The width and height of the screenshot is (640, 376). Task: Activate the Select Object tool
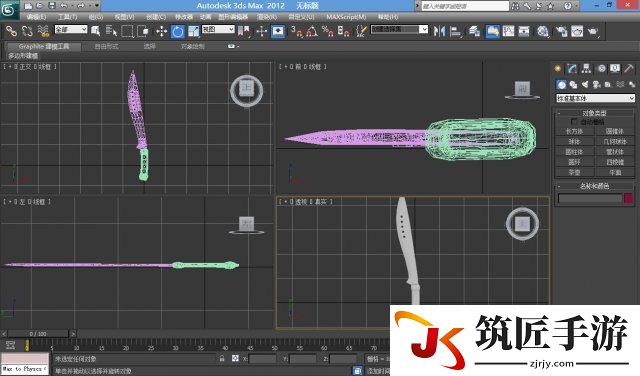[x=96, y=31]
